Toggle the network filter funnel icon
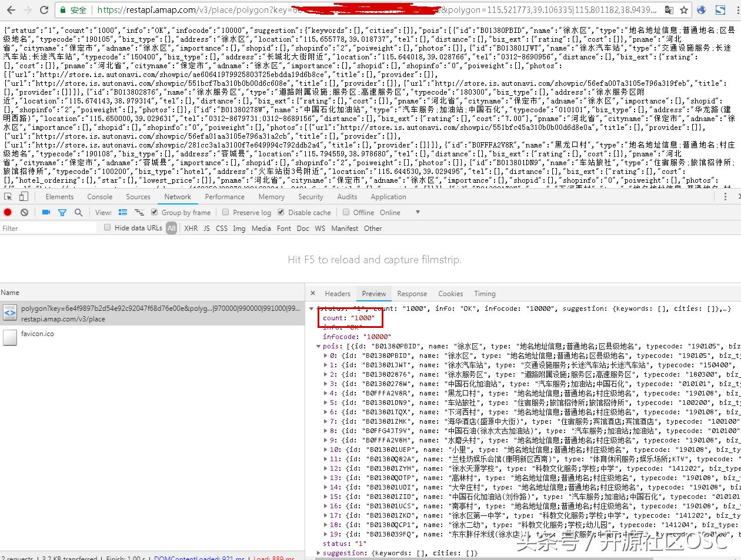 [x=62, y=212]
